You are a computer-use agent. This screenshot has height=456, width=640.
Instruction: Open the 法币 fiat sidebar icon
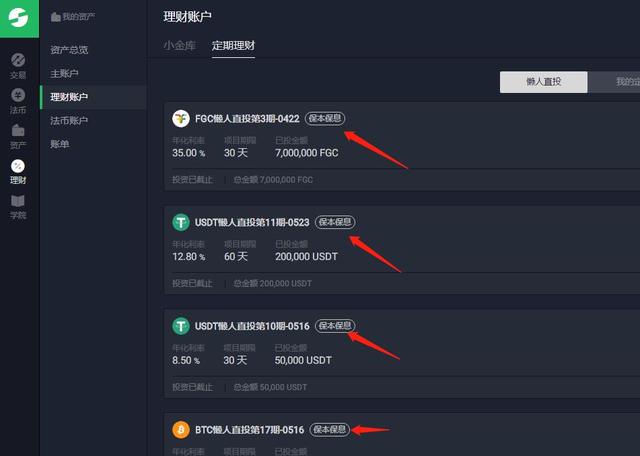tap(18, 101)
